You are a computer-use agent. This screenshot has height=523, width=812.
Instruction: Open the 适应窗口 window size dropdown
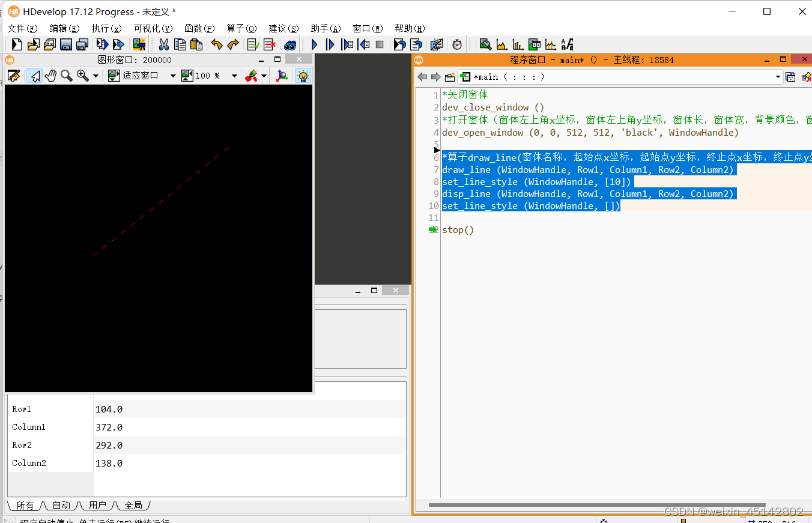point(172,76)
